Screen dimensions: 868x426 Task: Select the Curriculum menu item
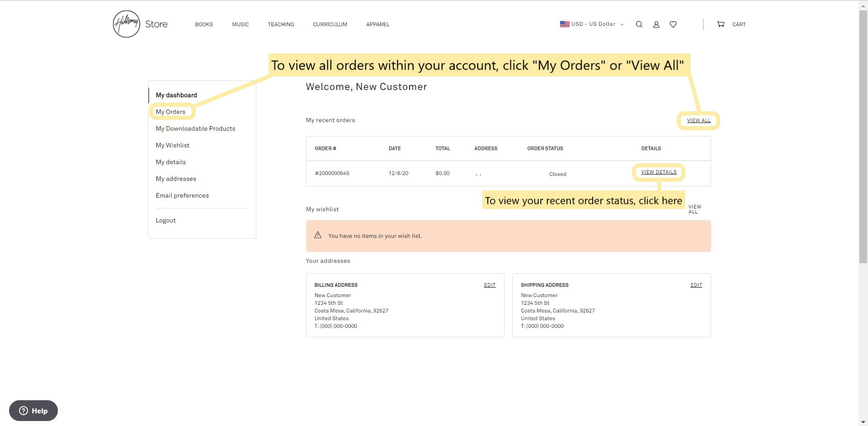pos(330,24)
